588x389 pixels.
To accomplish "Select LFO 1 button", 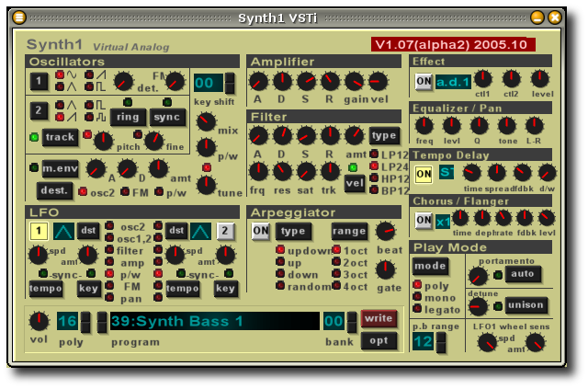I will pos(39,231).
